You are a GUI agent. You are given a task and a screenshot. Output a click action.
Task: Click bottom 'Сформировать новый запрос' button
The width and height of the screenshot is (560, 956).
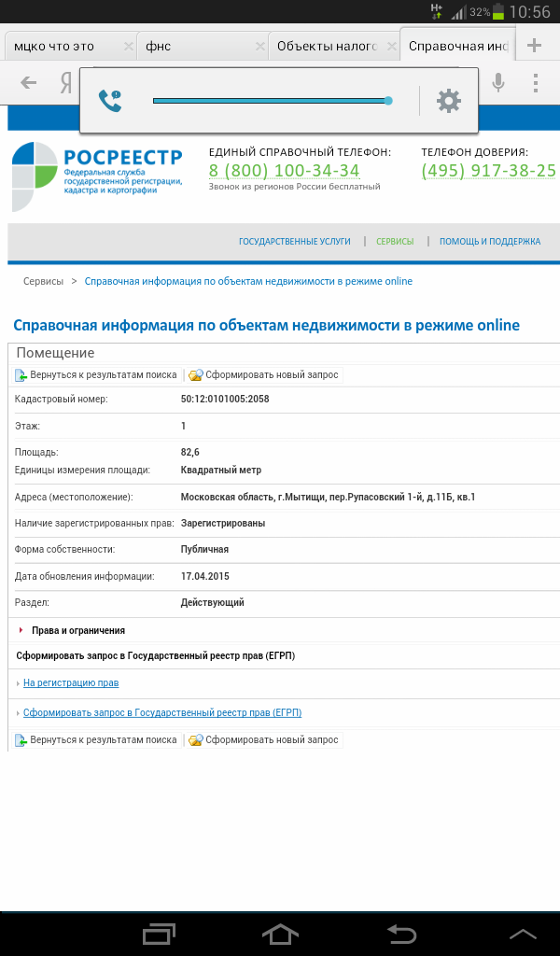click(264, 739)
